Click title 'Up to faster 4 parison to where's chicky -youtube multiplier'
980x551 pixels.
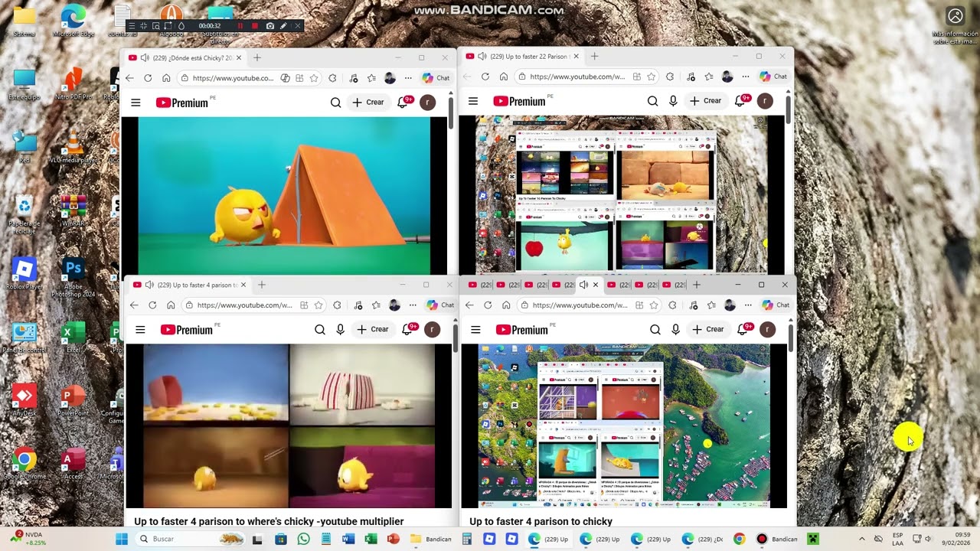click(269, 521)
